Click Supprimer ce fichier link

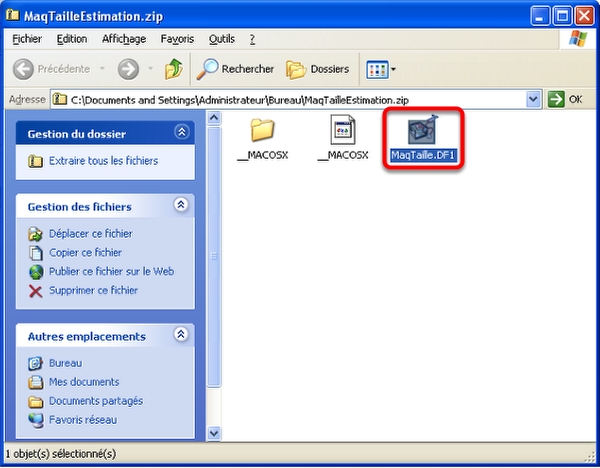[93, 290]
